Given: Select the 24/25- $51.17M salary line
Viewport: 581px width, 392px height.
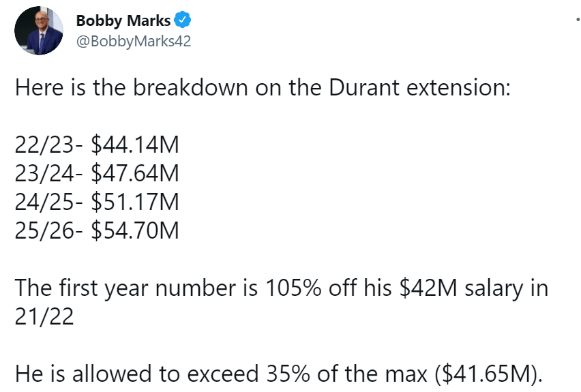Looking at the screenshot, I should coord(97,202).
